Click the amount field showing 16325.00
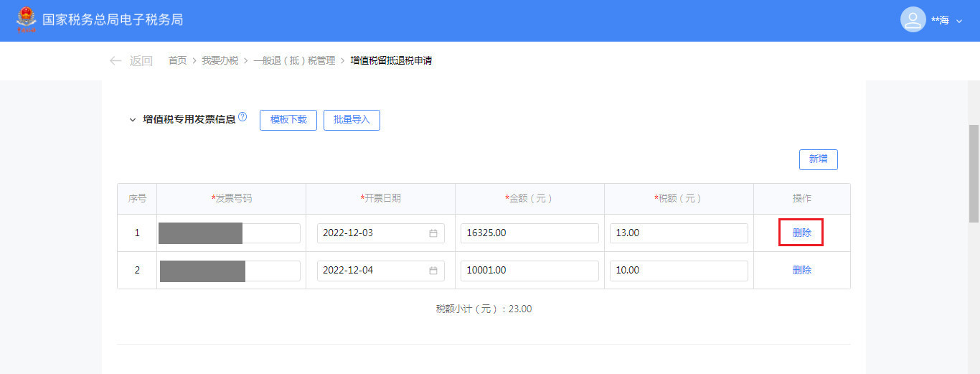Viewport: 980px width, 374px height. tap(529, 233)
